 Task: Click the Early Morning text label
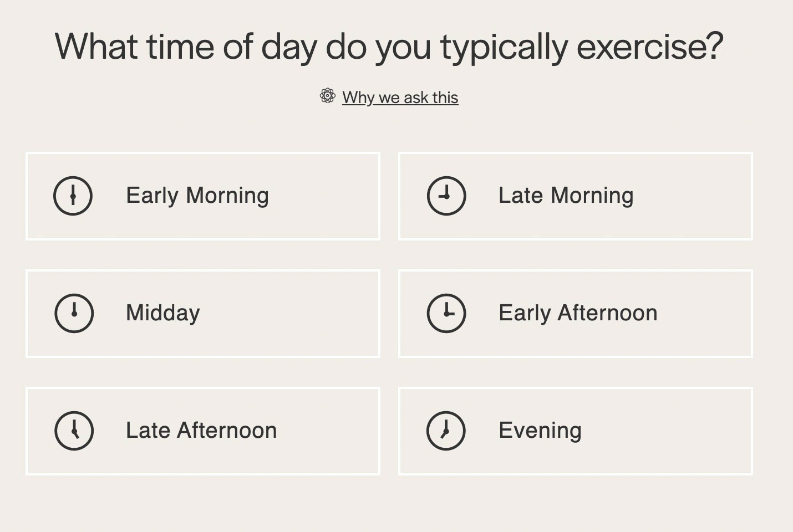(197, 196)
